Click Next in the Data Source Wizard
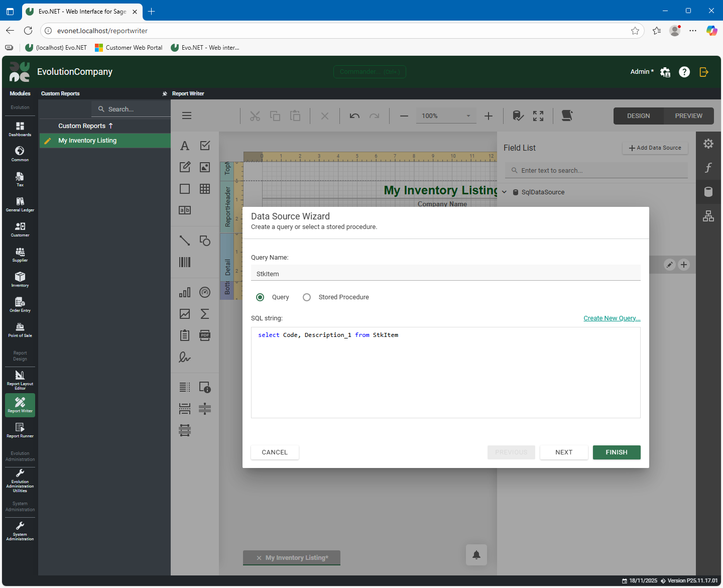This screenshot has height=588, width=723. [x=563, y=452]
